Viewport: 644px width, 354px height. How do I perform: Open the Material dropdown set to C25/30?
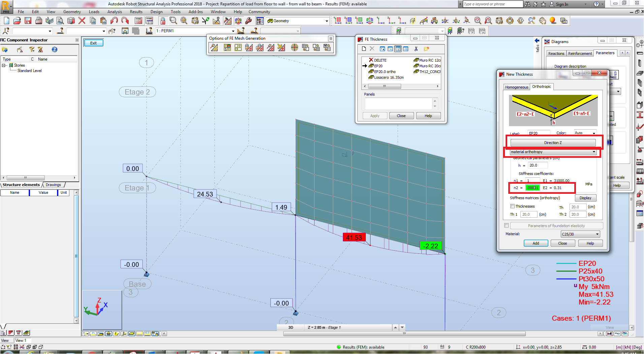coord(580,234)
